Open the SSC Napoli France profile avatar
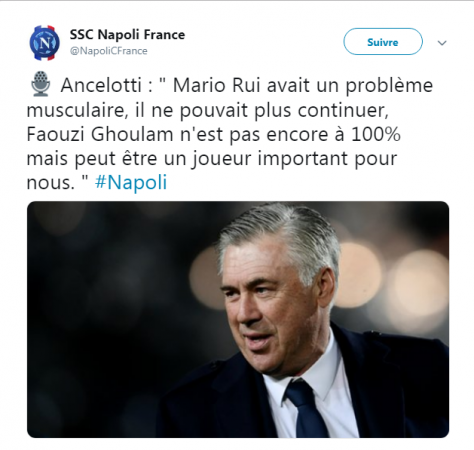Image resolution: width=474 pixels, height=450 pixels. click(x=45, y=43)
